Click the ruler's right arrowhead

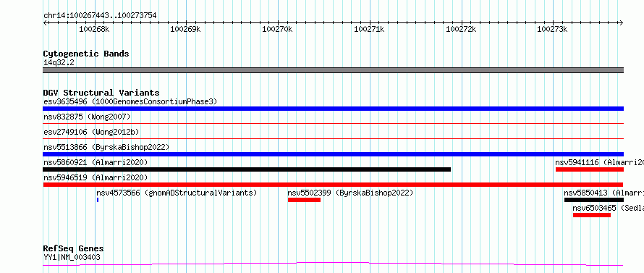tap(622, 22)
